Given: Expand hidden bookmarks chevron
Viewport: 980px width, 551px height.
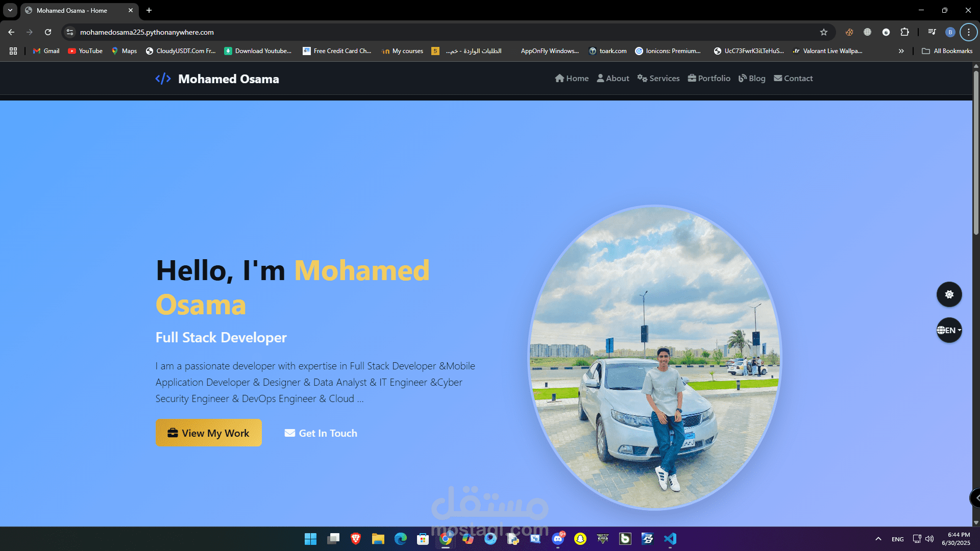Looking at the screenshot, I should [x=901, y=51].
